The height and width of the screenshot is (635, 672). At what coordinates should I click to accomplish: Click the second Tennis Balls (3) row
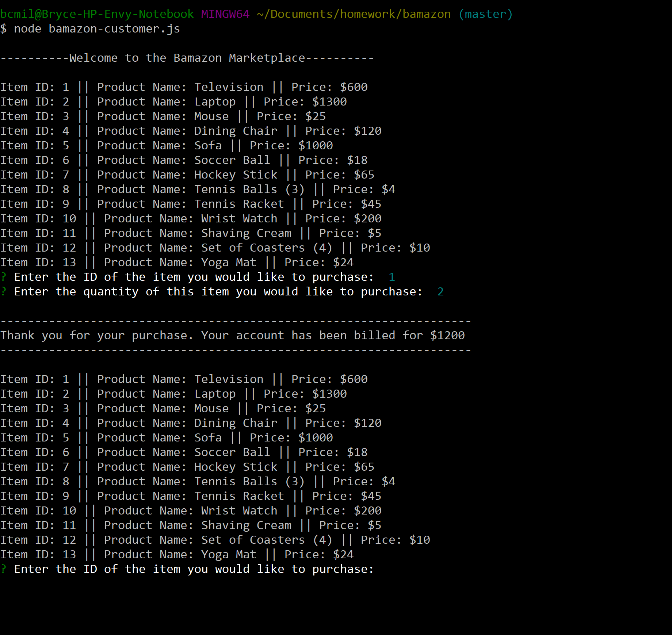tap(198, 482)
